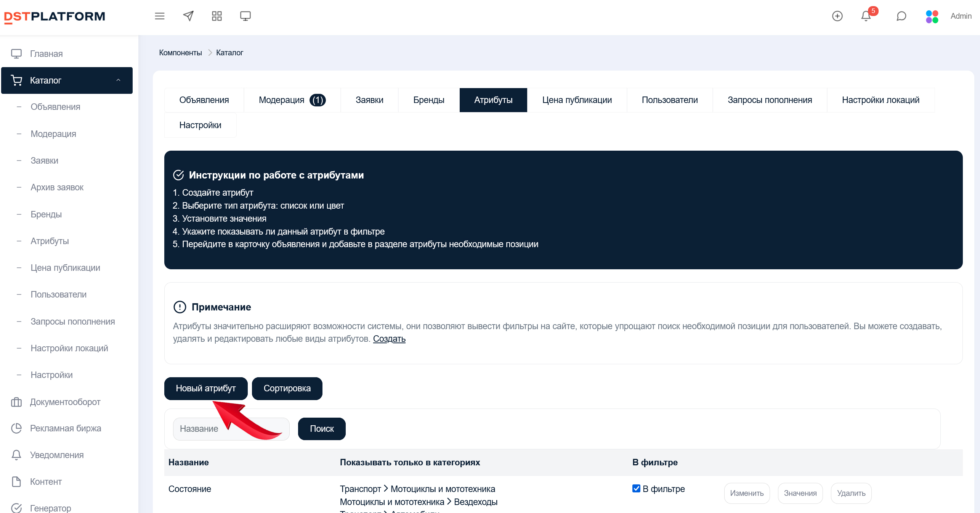Click the colorful Admin avatar icon

[x=932, y=16]
